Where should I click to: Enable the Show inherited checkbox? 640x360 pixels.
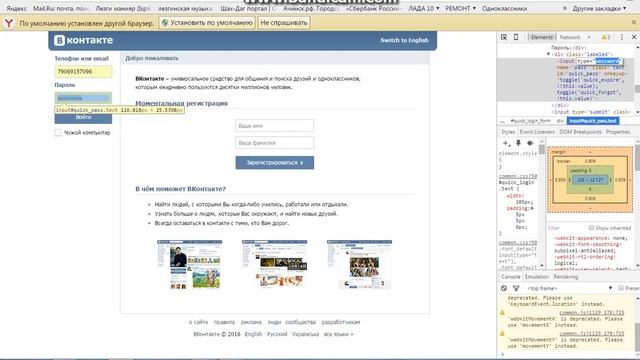[x=591, y=228]
